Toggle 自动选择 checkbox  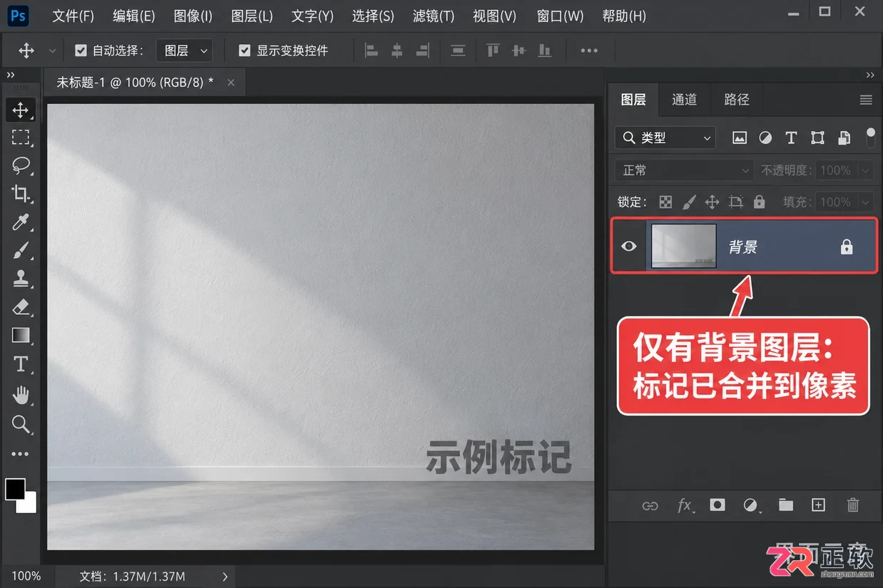click(x=80, y=51)
